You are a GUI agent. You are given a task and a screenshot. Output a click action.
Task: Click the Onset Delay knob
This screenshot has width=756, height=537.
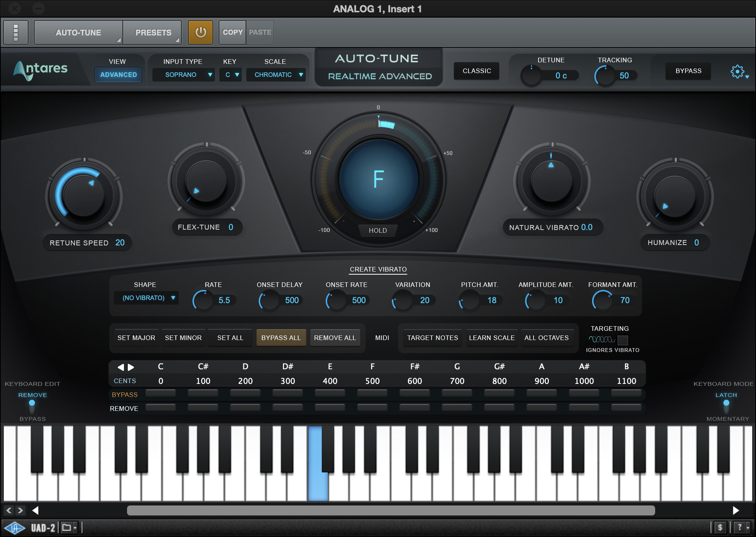coord(269,300)
